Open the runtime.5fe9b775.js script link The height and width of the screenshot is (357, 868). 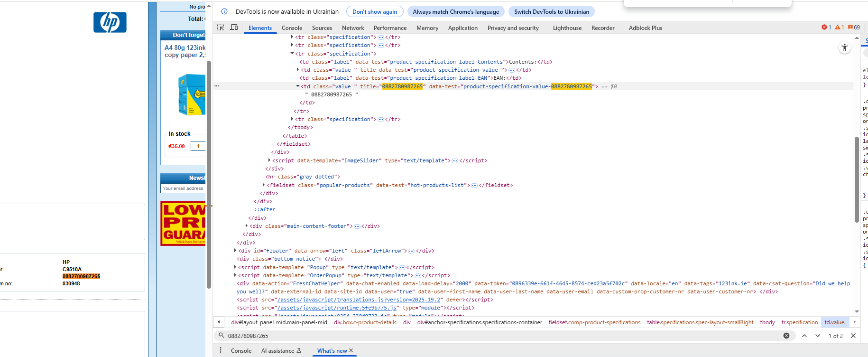tap(337, 308)
